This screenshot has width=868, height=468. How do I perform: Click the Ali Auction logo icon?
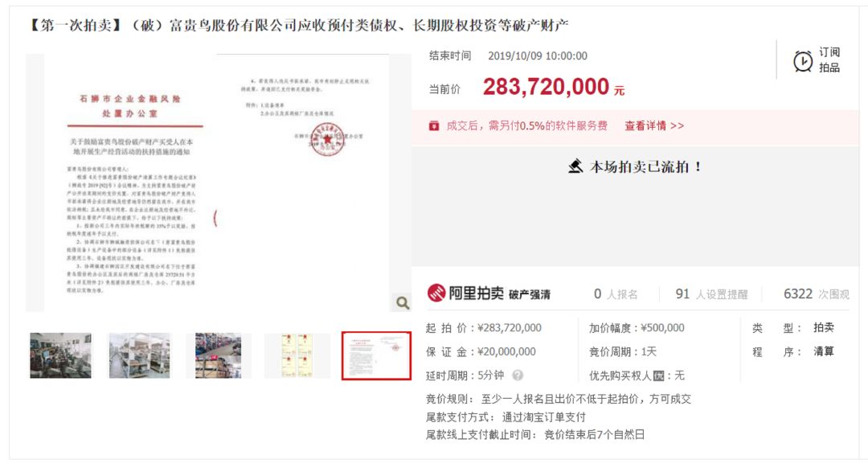pos(436,293)
